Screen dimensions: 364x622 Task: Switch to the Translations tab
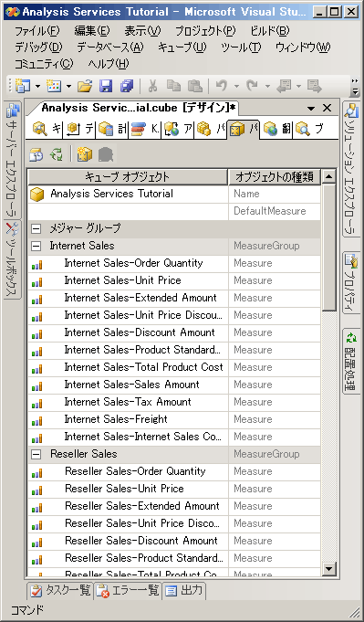point(276,129)
